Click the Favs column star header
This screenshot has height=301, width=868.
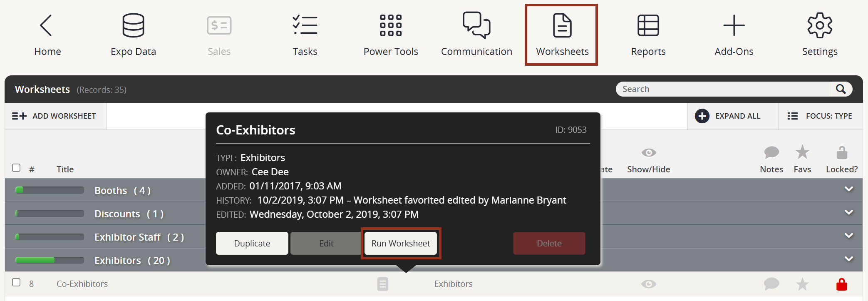pyautogui.click(x=802, y=152)
